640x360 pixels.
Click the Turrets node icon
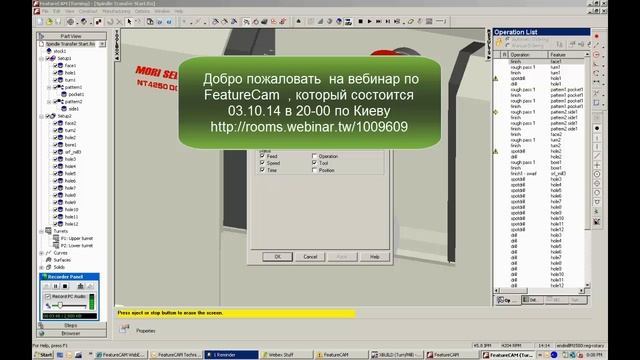[x=48, y=231]
